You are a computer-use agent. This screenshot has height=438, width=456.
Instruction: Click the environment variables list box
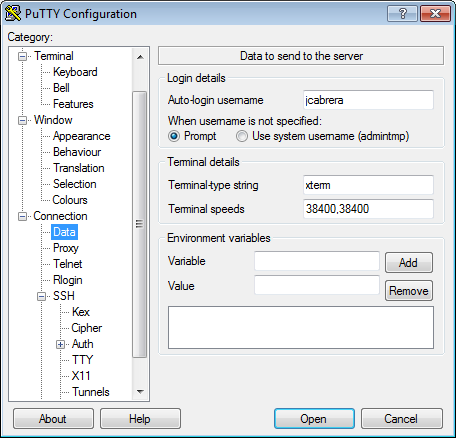[301, 328]
